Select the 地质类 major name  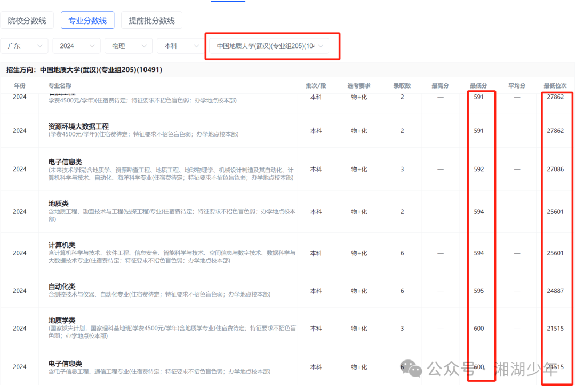tap(59, 204)
